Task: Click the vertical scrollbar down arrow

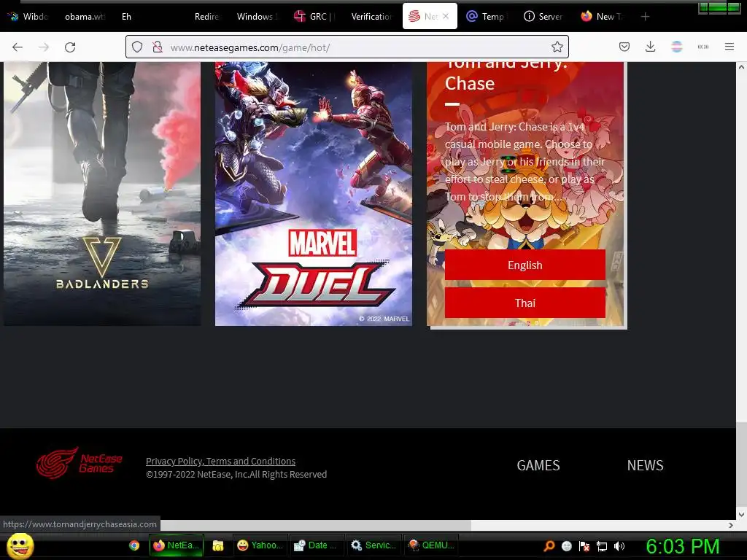Action: (x=741, y=514)
